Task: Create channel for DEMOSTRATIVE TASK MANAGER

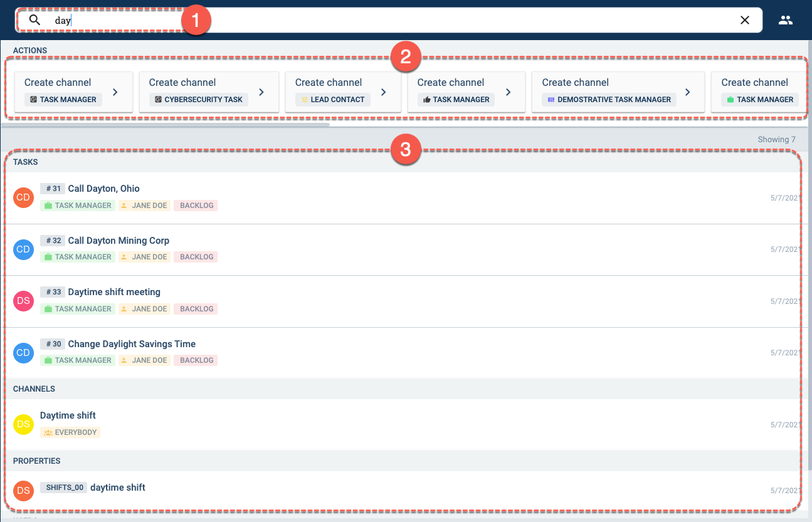Action: 618,92
